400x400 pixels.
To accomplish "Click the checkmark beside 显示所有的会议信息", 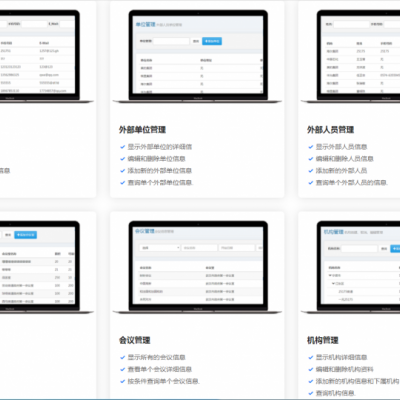I will tap(122, 357).
